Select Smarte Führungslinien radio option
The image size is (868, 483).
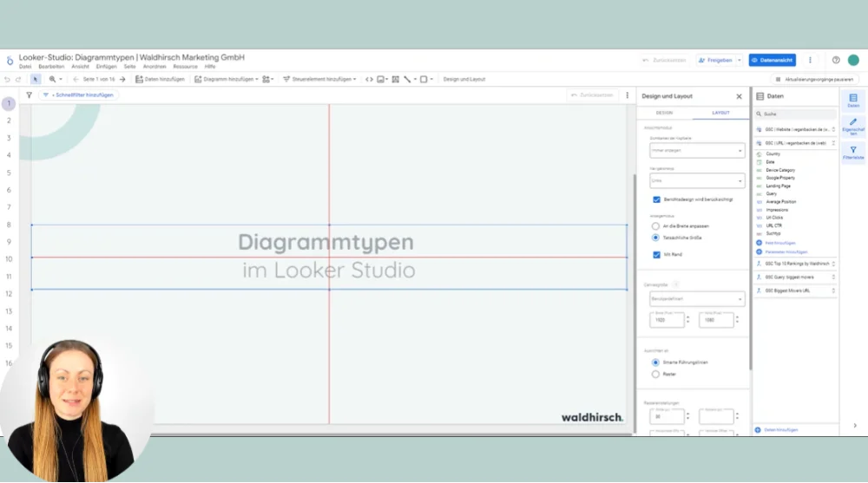coord(655,362)
